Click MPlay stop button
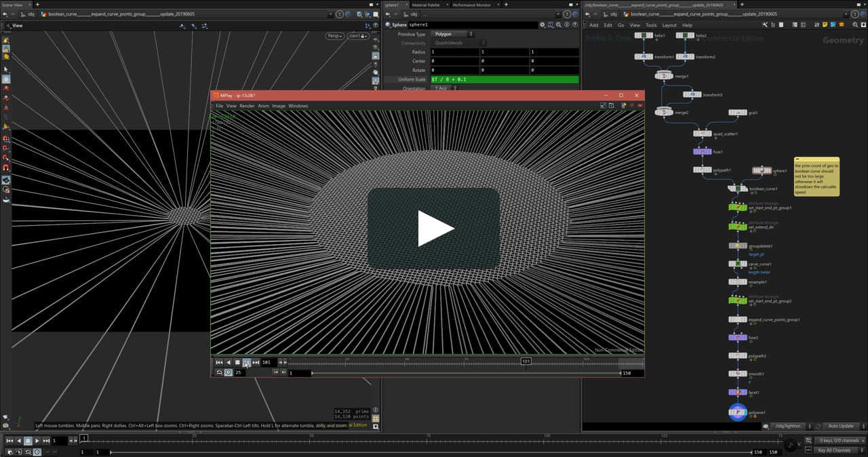The image size is (868, 457). pyautogui.click(x=237, y=363)
